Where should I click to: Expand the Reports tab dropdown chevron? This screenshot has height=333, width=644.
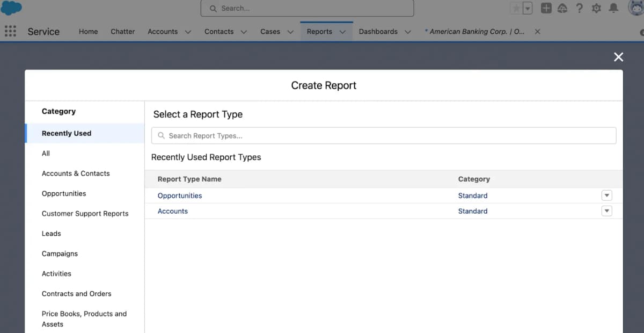(x=342, y=32)
